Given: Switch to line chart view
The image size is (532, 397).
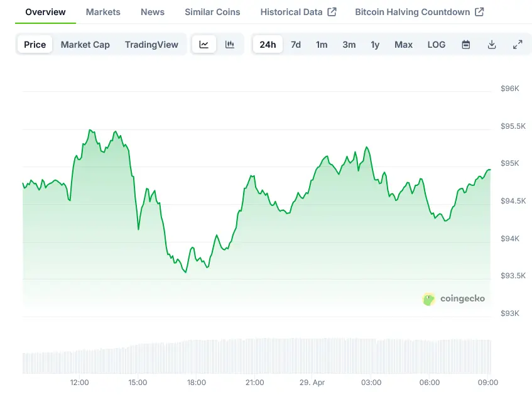Looking at the screenshot, I should [x=204, y=45].
